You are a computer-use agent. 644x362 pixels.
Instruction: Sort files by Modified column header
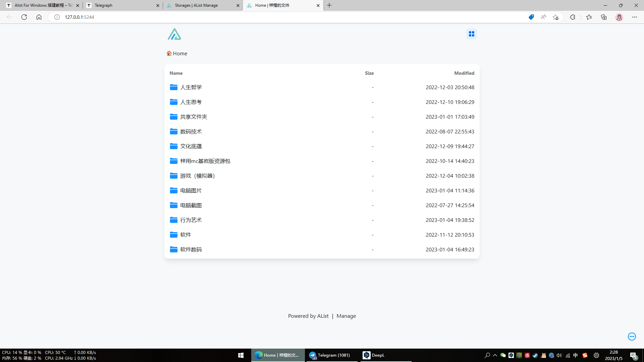(464, 73)
